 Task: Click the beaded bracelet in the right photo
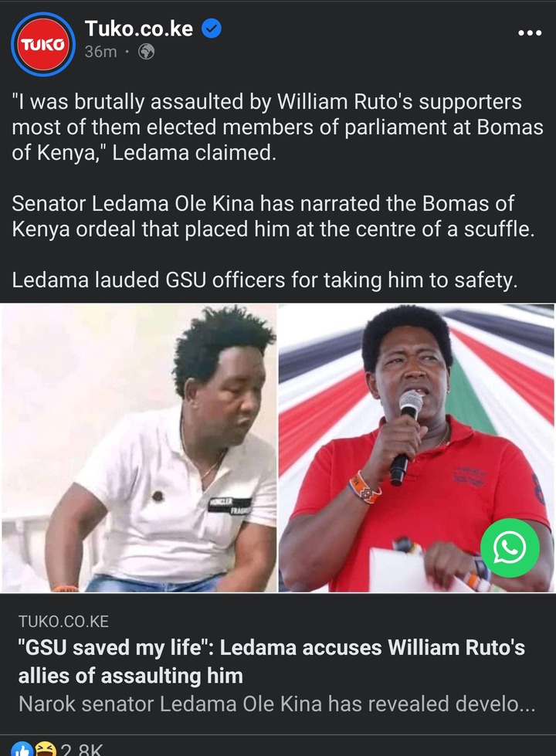(364, 488)
